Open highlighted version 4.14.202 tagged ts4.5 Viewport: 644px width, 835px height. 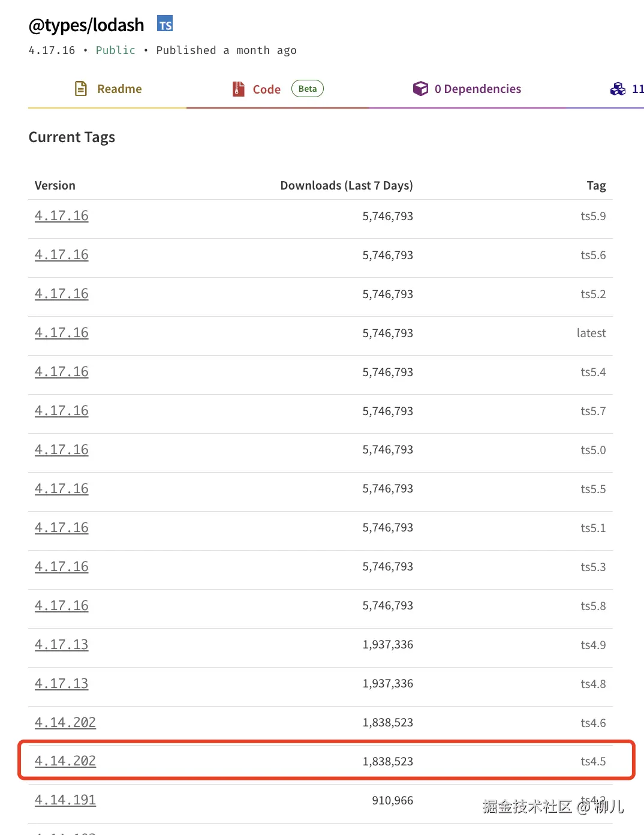pyautogui.click(x=65, y=761)
